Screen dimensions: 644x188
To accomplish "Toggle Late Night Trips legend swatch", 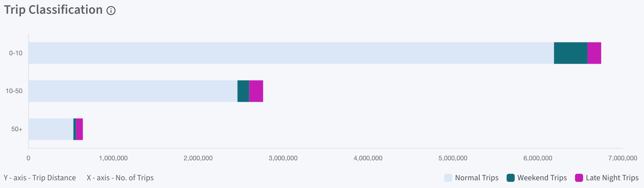I will [579, 178].
